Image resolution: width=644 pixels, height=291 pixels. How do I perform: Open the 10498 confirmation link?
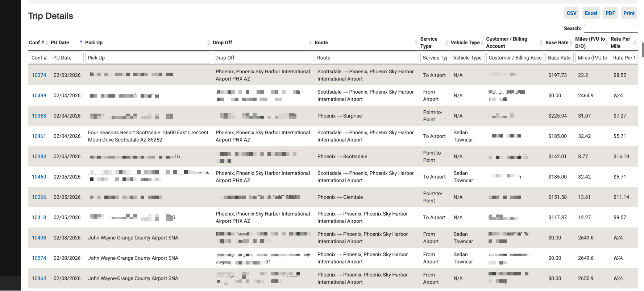39,238
